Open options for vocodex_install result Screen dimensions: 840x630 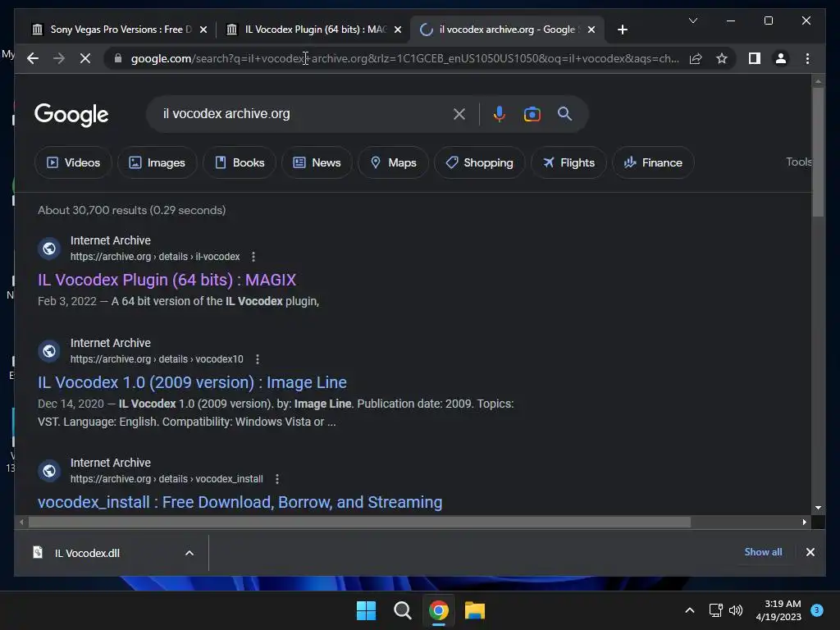click(x=277, y=479)
